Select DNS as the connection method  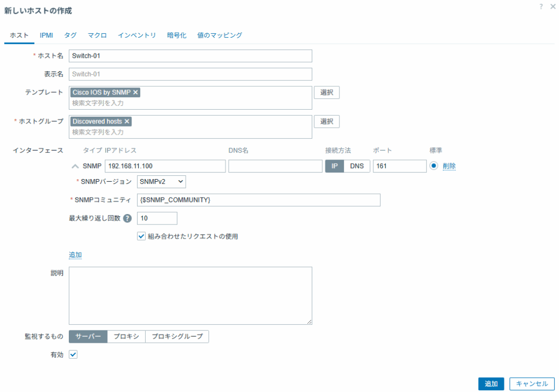tap(357, 166)
